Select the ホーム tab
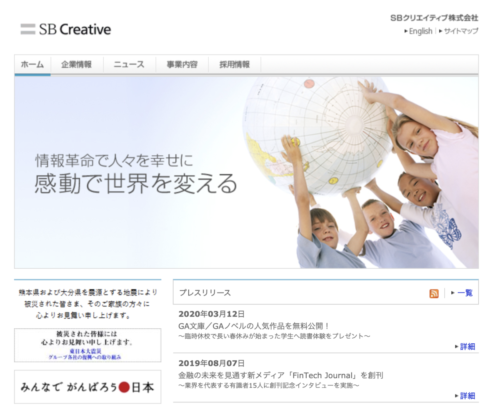The image size is (500, 407). coord(32,65)
